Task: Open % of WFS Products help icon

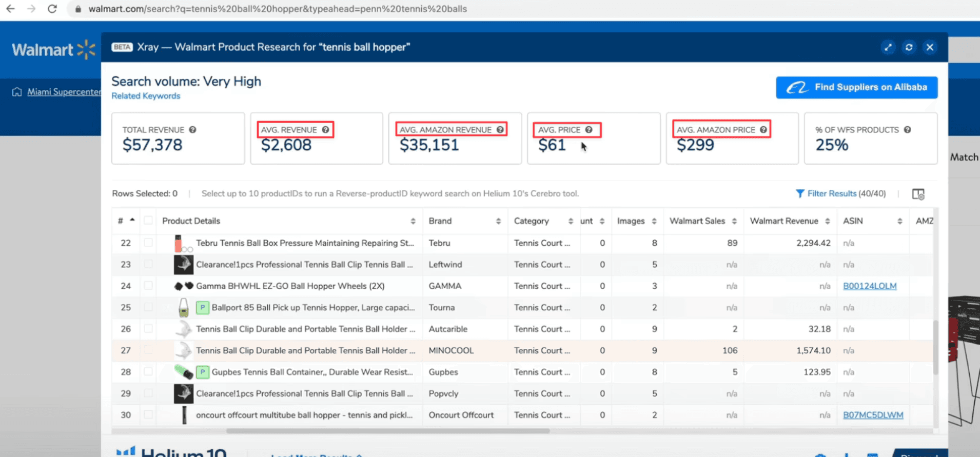Action: point(907,130)
